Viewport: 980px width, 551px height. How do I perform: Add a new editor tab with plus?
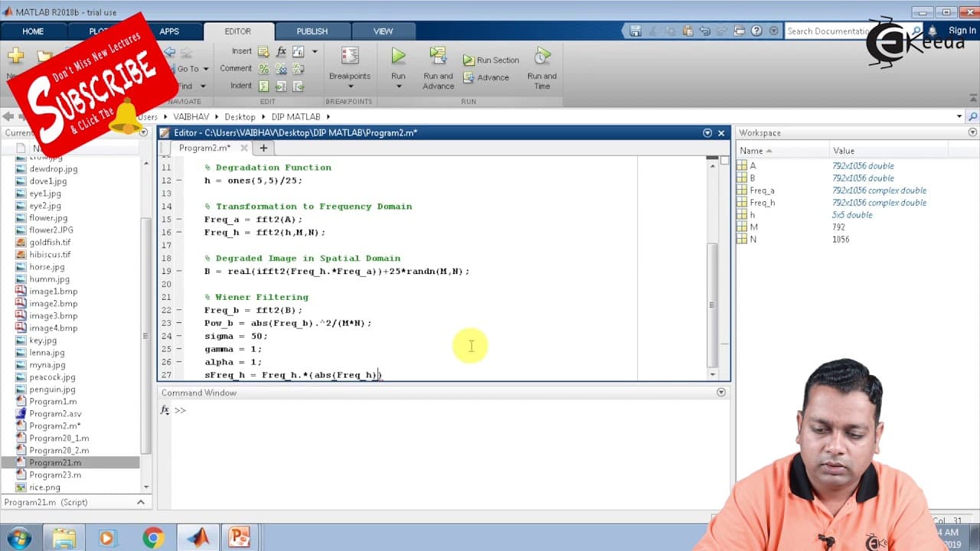(x=263, y=148)
